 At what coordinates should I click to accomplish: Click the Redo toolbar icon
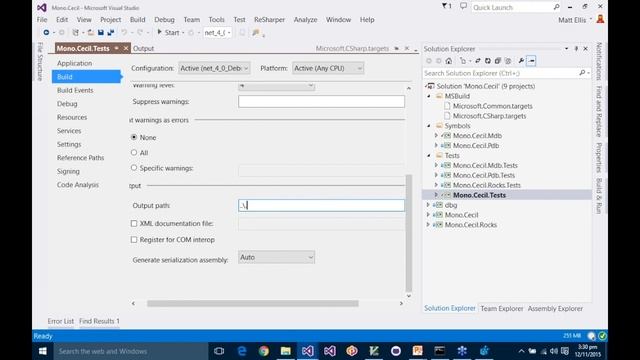tap(140, 32)
